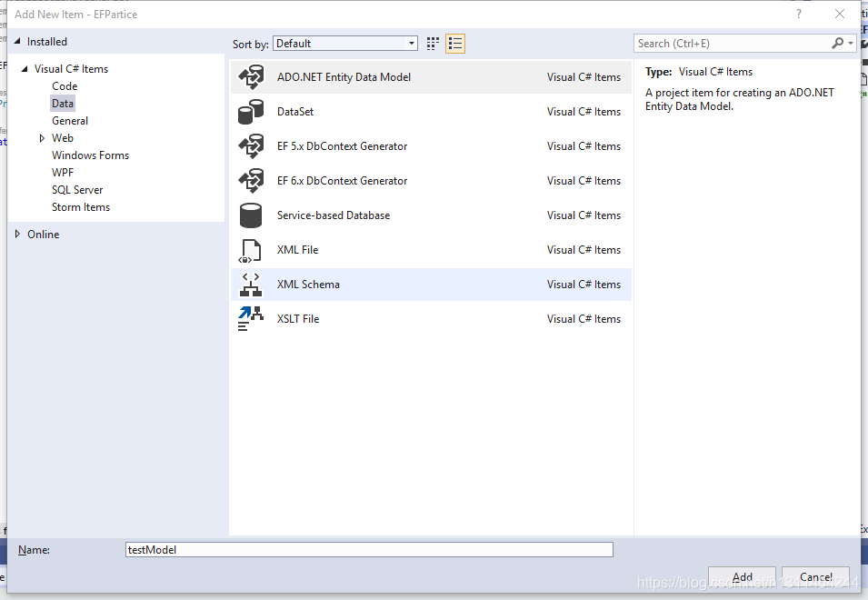Click the Cancel button
The height and width of the screenshot is (600, 868).
[815, 577]
